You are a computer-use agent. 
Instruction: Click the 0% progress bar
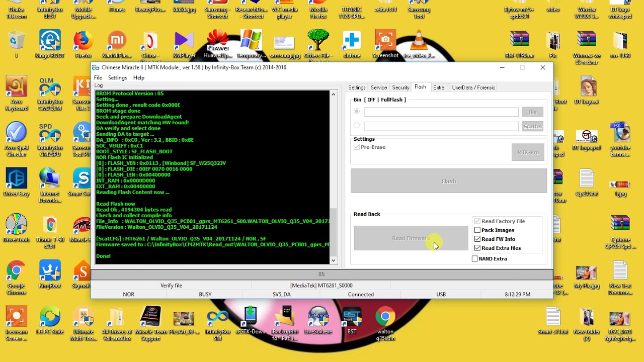pos(321,275)
